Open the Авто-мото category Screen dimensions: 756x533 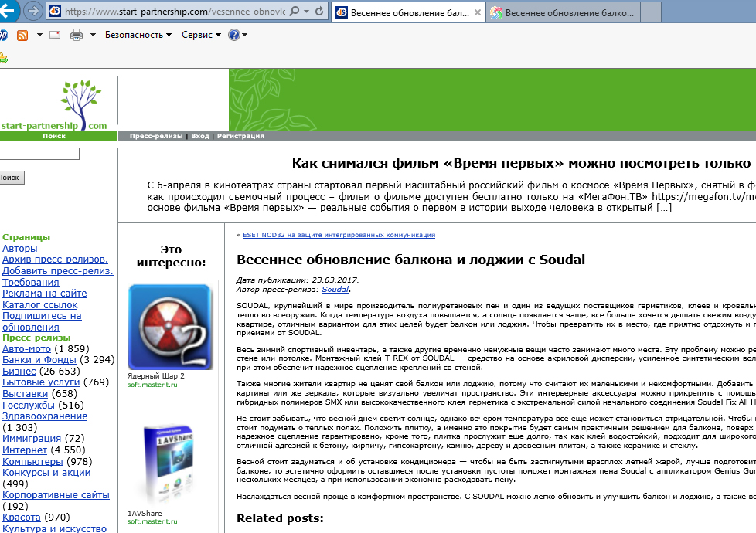pos(26,349)
